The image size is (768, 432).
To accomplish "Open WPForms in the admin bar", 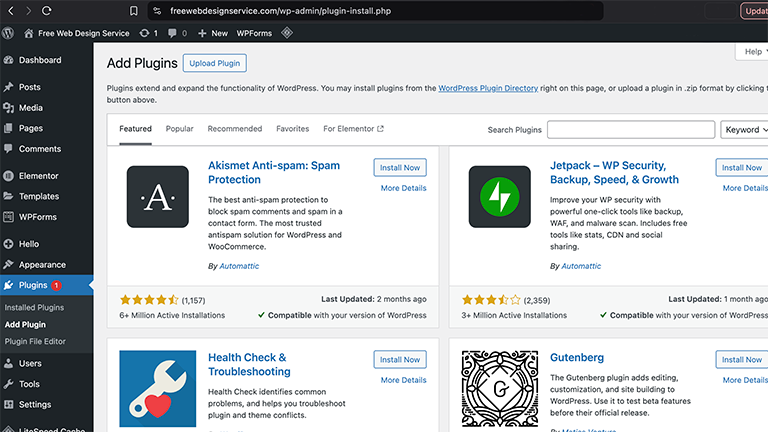I will (254, 33).
